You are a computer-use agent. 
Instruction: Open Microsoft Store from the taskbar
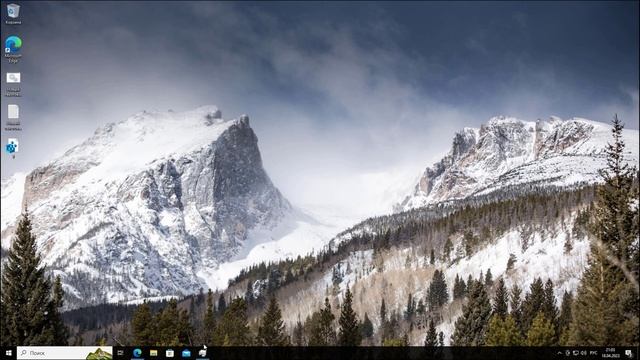(170, 353)
